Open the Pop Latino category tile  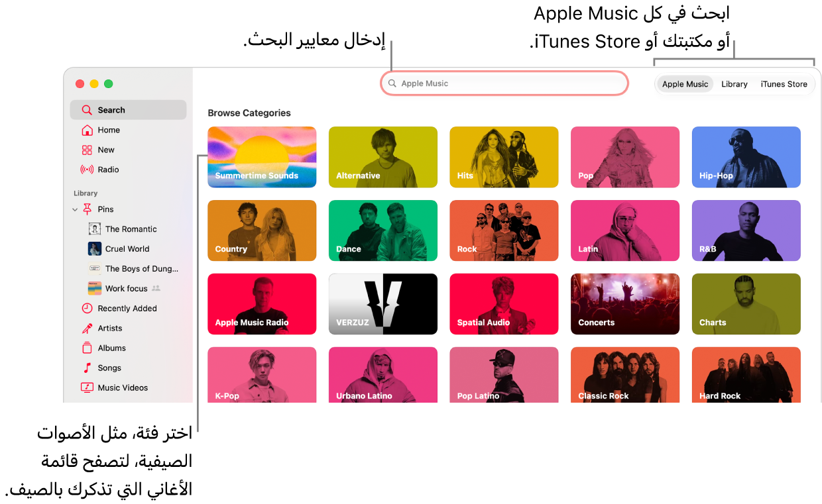504,375
